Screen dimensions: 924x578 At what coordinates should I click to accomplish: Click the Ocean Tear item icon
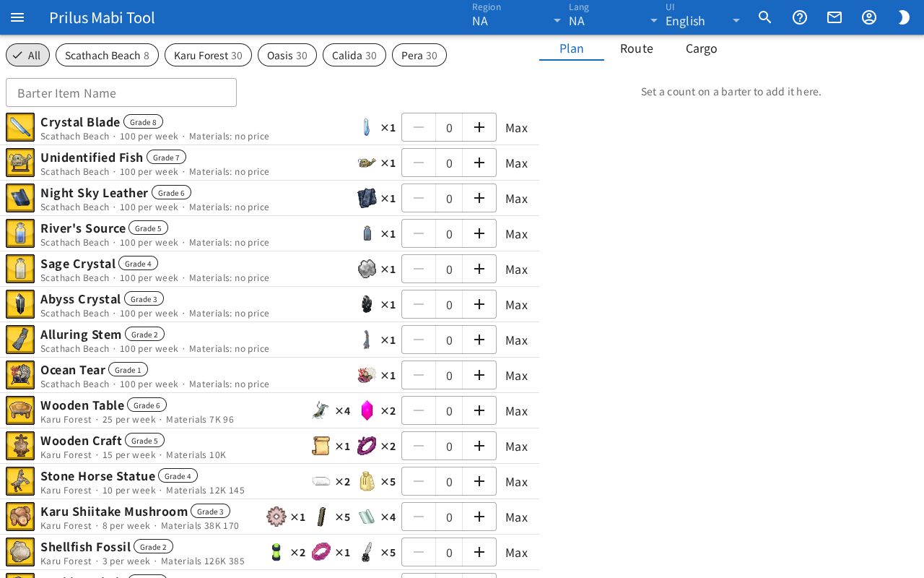(x=20, y=375)
